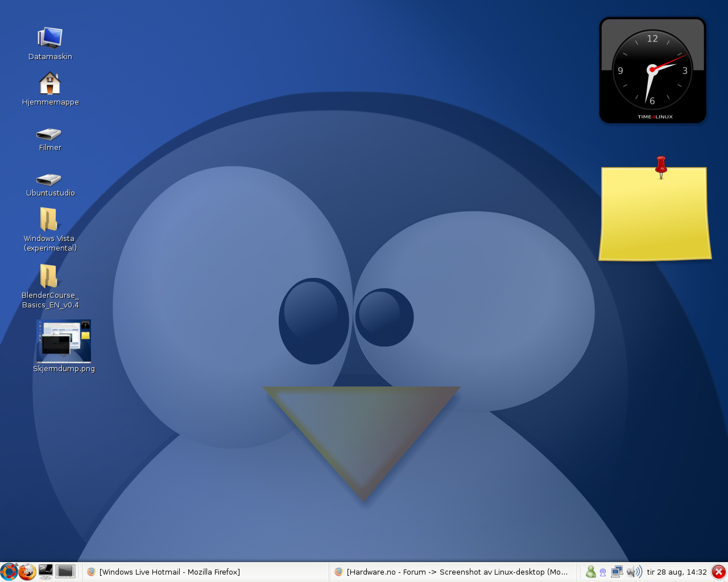This screenshot has width=728, height=582.
Task: Select the Ubuntustudio drive icon
Action: [49, 180]
